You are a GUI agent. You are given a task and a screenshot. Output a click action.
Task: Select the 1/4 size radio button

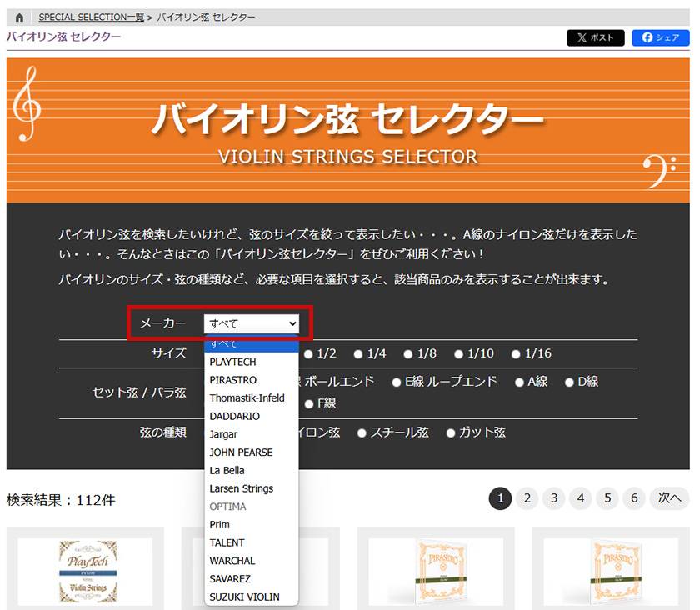coord(358,354)
